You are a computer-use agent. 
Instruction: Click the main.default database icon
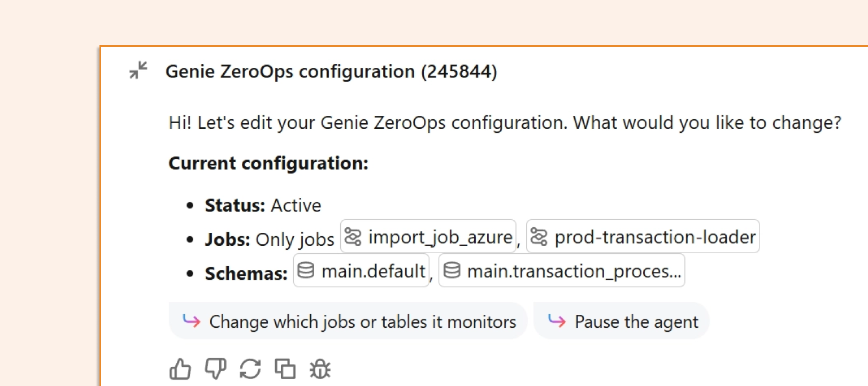coord(306,271)
